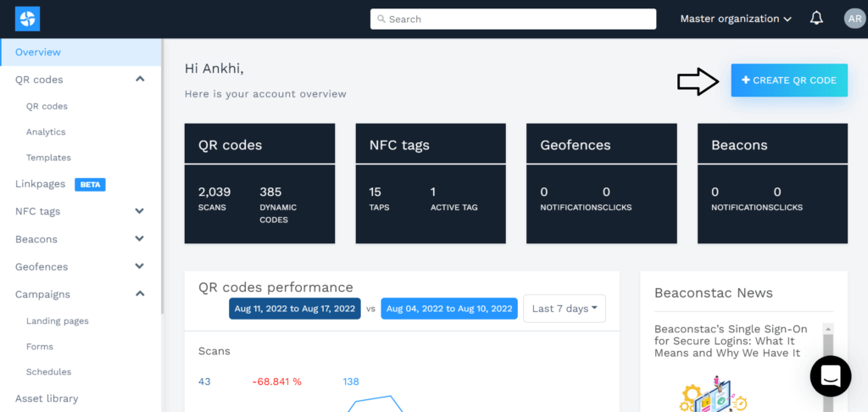Click the 138 previous scans count
This screenshot has width=868, height=412.
click(x=351, y=381)
